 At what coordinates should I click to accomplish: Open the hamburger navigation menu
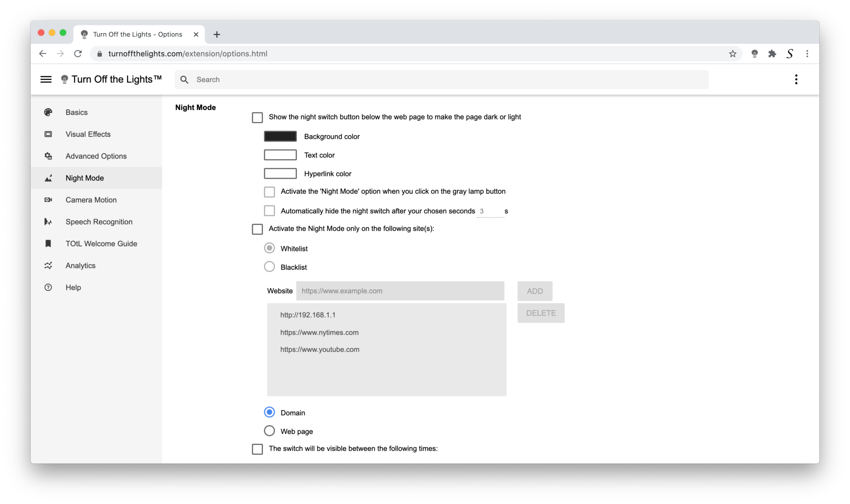[x=46, y=79]
